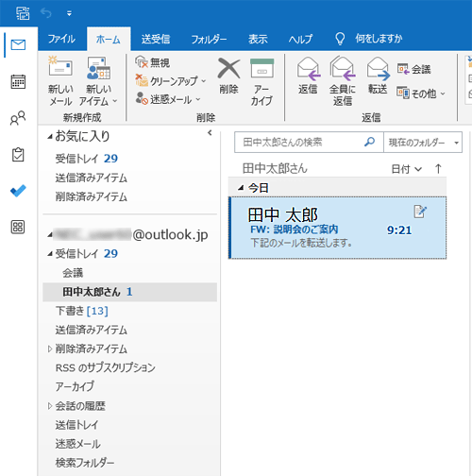This screenshot has height=476, width=472.
Task: Collapse the account's 受信トレイ folder
Action: coord(50,254)
